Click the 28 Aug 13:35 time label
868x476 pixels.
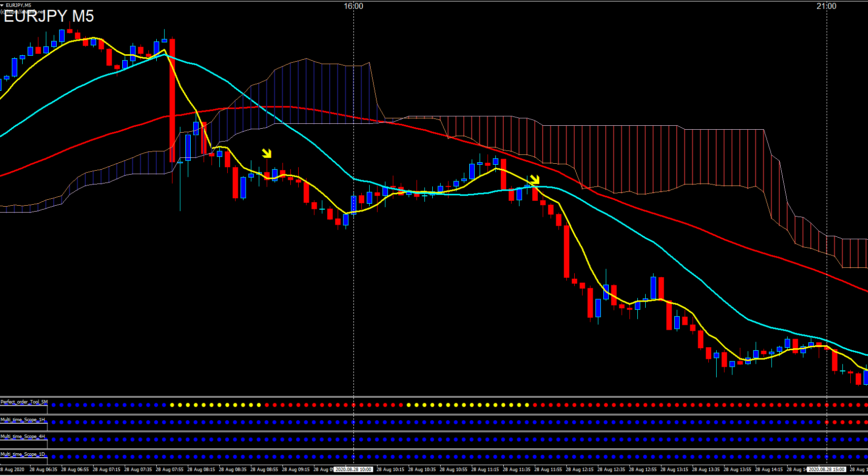click(706, 470)
